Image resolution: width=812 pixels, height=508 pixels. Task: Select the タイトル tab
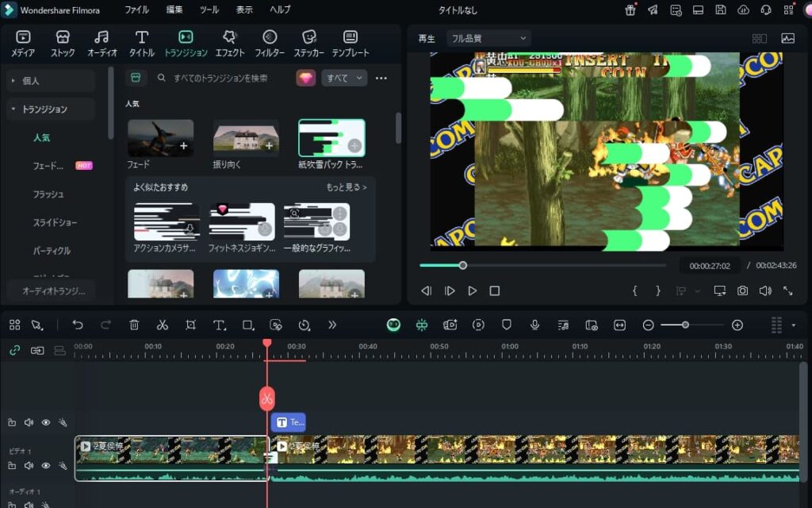(x=141, y=43)
